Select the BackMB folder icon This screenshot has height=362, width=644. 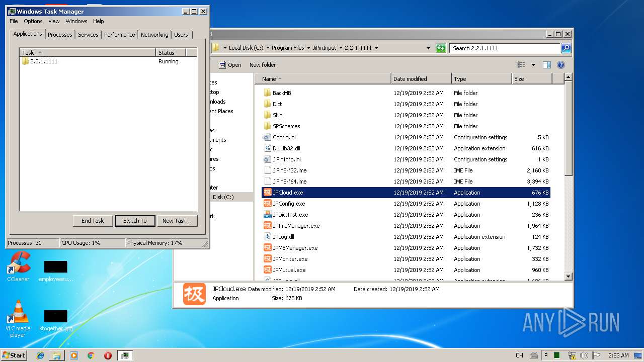click(268, 93)
